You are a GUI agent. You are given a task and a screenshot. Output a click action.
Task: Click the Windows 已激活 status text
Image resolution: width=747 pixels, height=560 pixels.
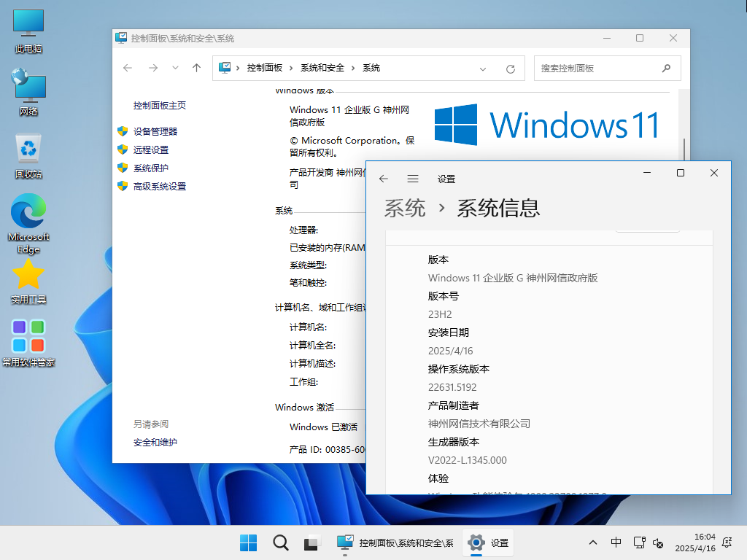click(323, 427)
